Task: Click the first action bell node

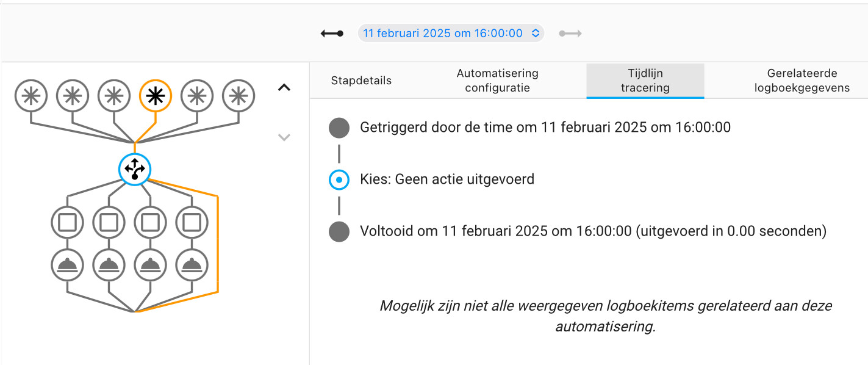Action: (x=67, y=265)
